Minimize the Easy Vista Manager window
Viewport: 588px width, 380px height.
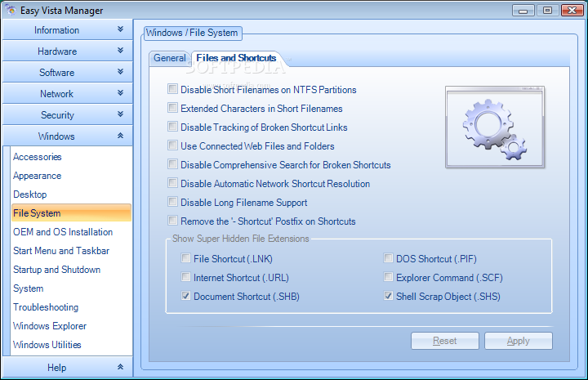coord(523,11)
